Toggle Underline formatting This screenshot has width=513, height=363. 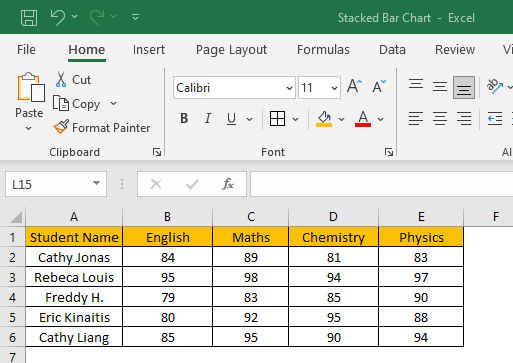(x=231, y=118)
